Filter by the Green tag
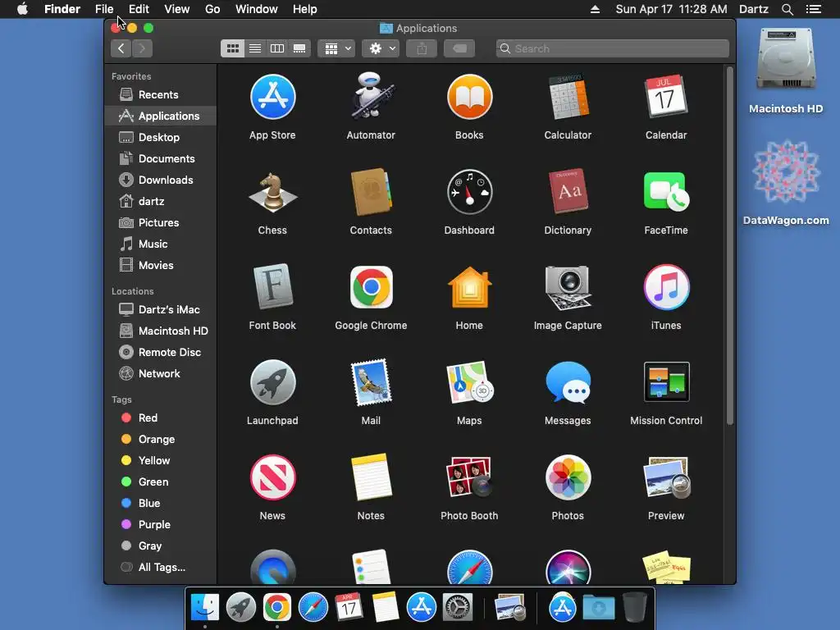840x630 pixels. click(x=160, y=482)
